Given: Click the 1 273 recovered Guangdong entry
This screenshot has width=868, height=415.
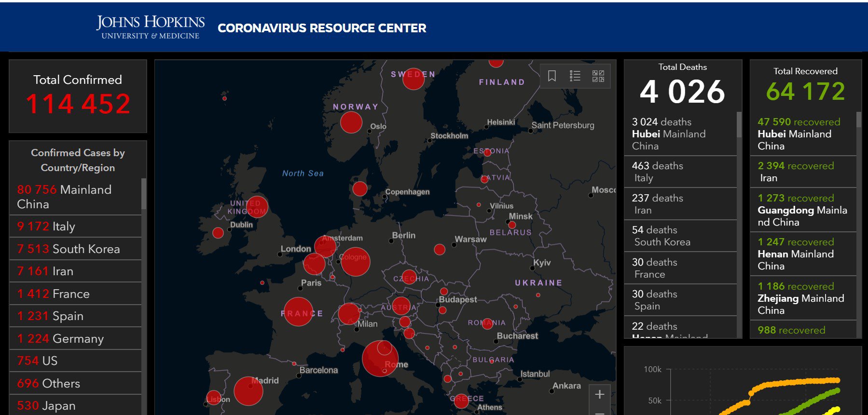Looking at the screenshot, I should (x=803, y=210).
